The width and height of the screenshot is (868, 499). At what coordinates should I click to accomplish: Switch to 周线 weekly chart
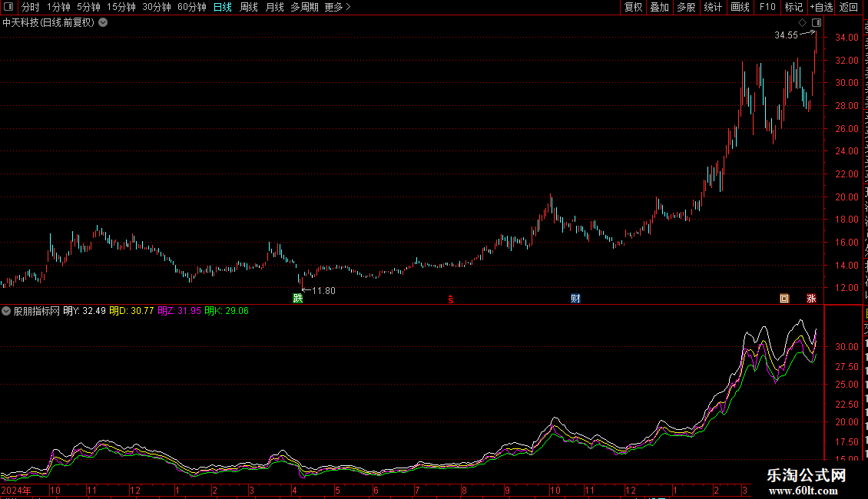(x=249, y=7)
